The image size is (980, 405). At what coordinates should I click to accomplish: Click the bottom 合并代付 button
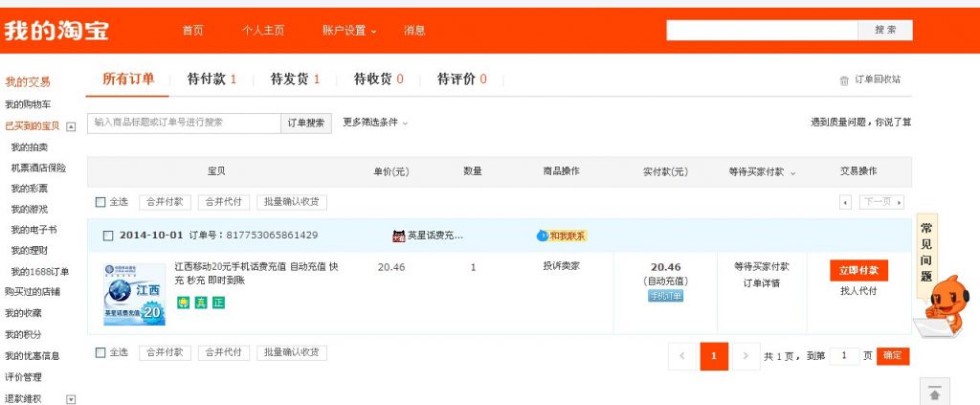[224, 352]
